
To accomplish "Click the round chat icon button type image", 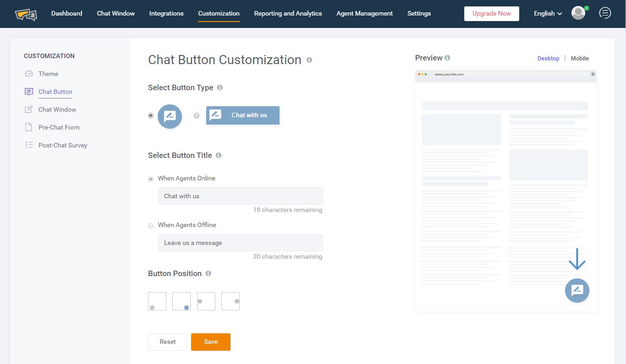I will pos(170,116).
